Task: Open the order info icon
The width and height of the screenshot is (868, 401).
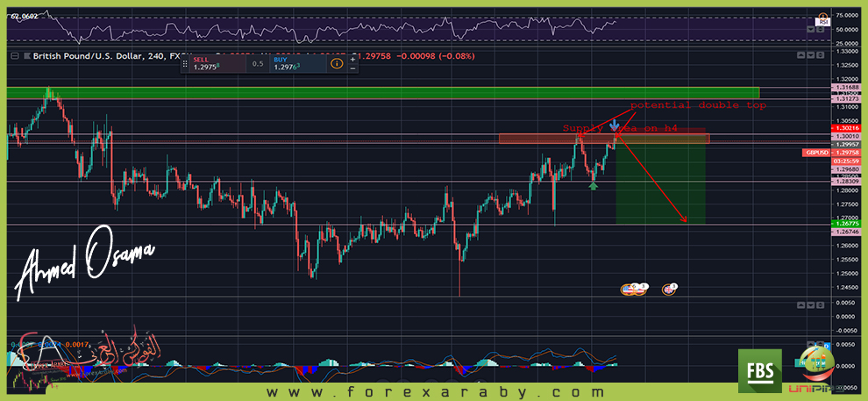Action: point(337,63)
